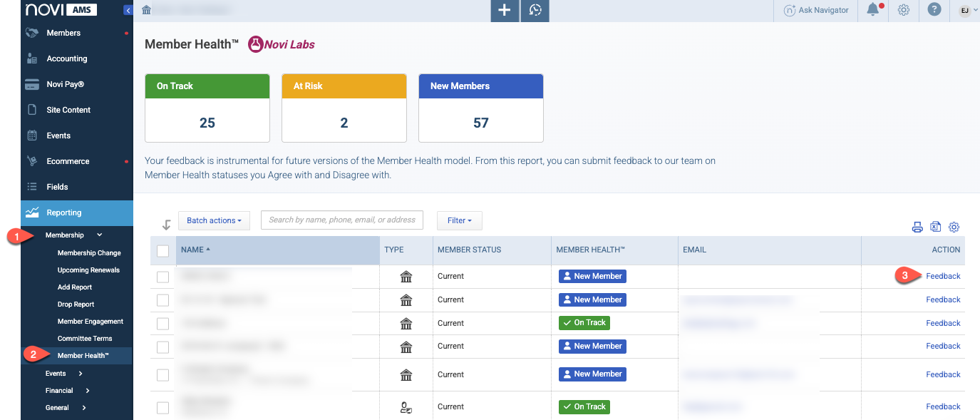Print the member health table
Viewport: 980px width, 420px height.
[918, 227]
